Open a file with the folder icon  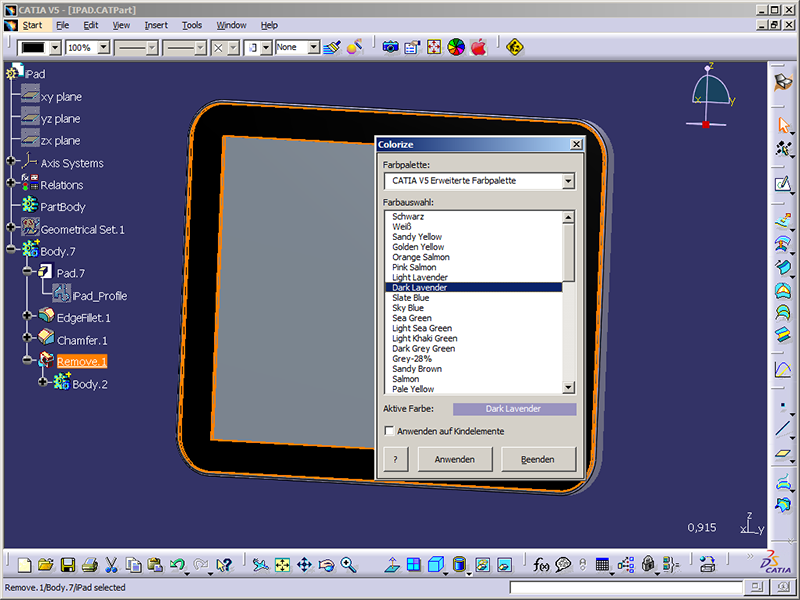45,565
